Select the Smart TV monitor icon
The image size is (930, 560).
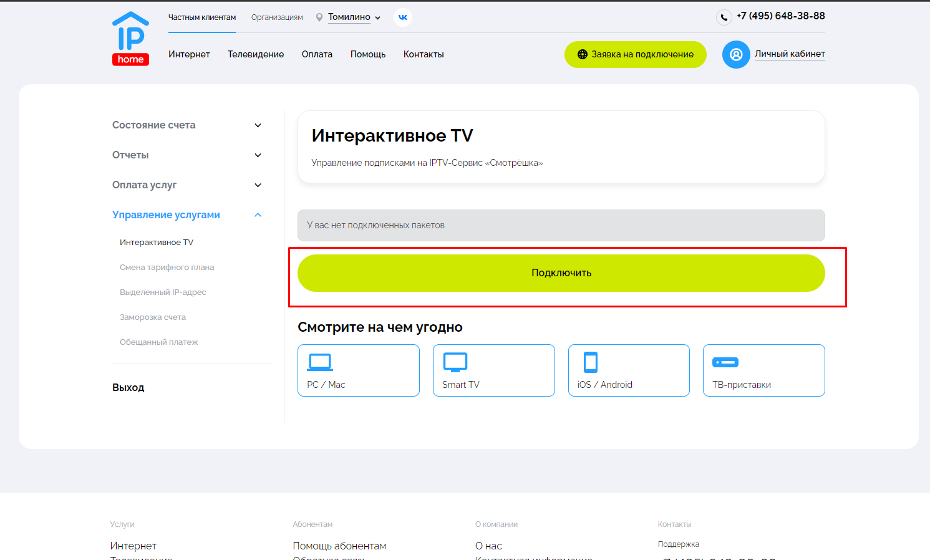455,362
